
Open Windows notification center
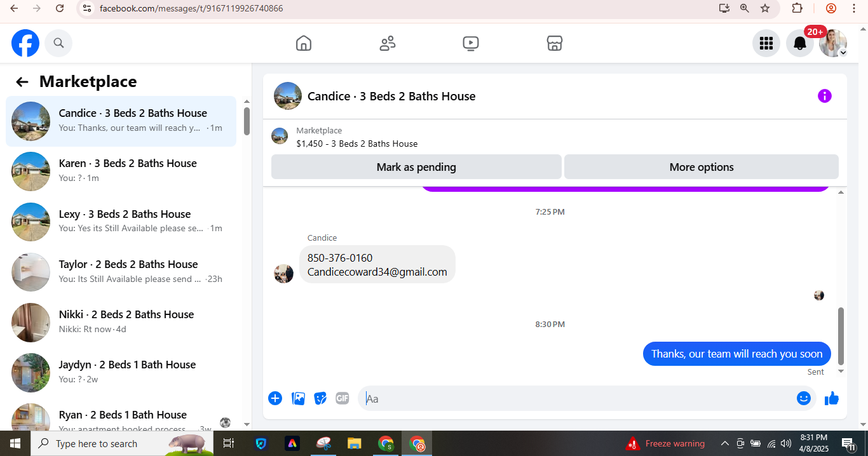click(849, 443)
